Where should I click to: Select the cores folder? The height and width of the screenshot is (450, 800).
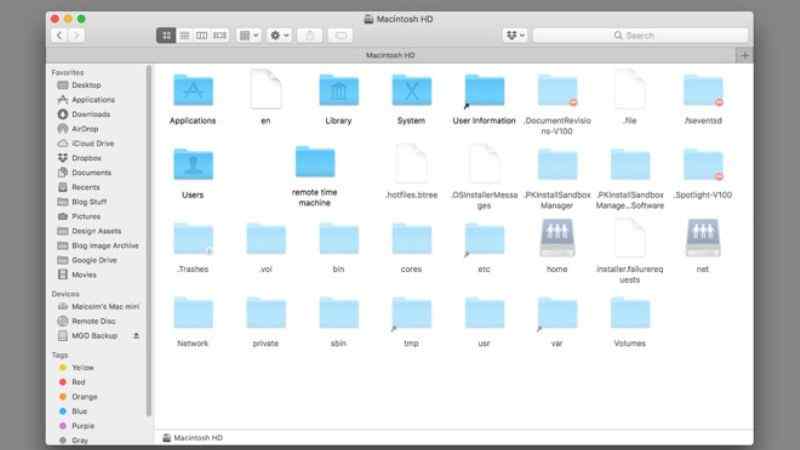(x=411, y=239)
